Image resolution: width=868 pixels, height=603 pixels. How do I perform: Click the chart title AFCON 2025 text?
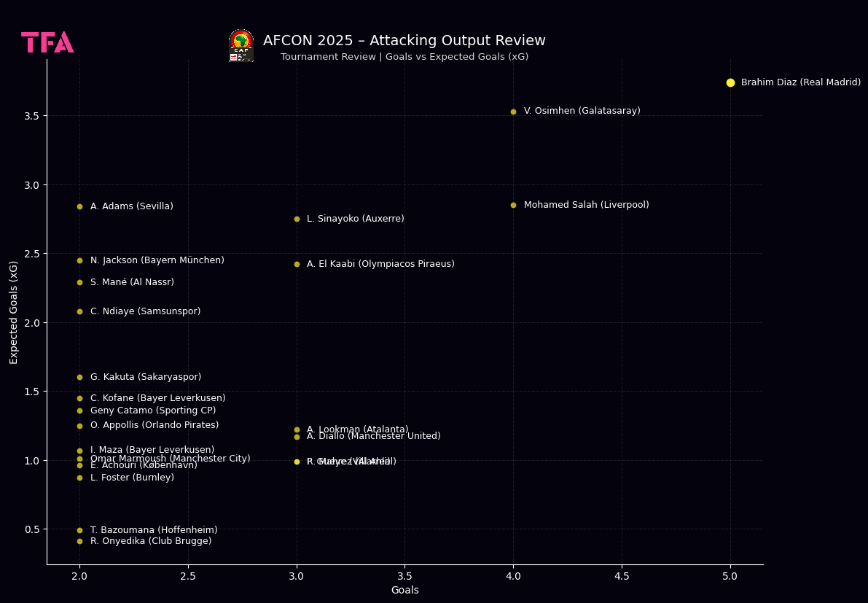tap(404, 41)
